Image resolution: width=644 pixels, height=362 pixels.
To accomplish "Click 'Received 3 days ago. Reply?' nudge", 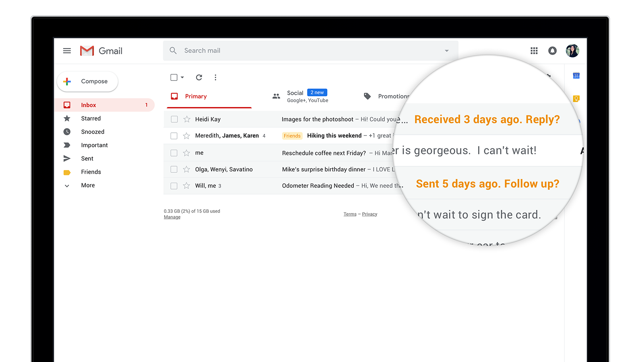I will [487, 119].
